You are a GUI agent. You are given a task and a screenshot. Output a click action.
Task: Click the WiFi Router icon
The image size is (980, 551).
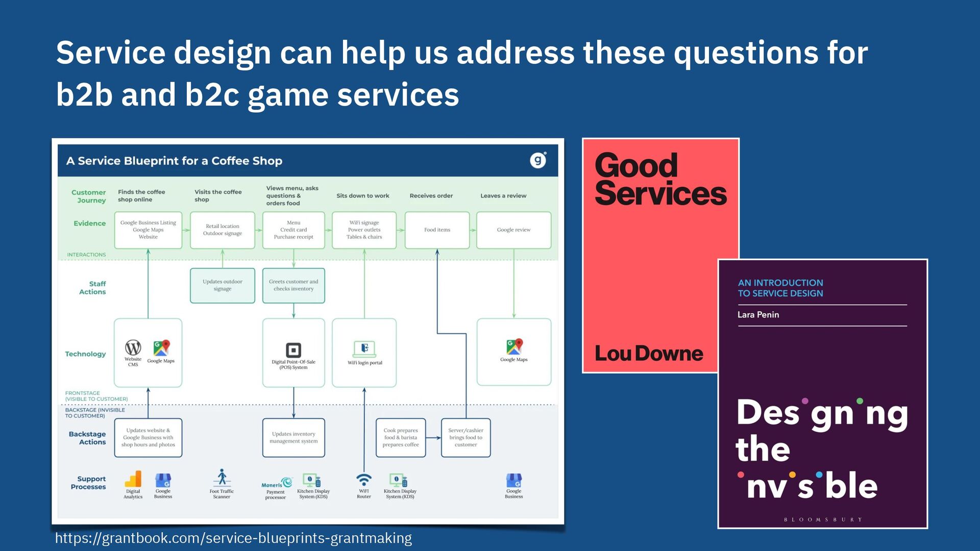364,480
